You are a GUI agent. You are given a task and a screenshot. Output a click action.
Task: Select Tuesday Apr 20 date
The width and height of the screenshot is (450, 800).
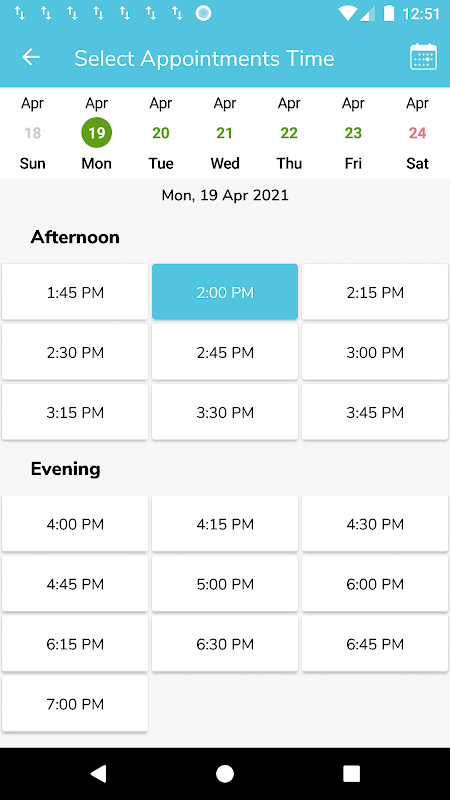pyautogui.click(x=161, y=133)
